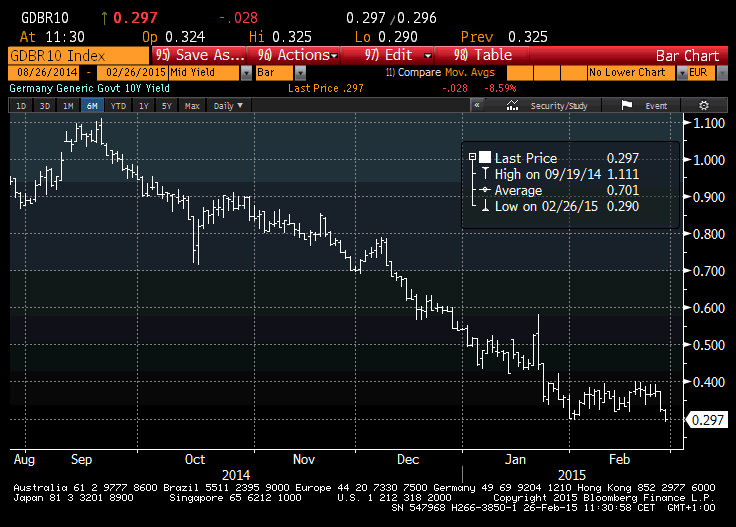Click the Mid Yield field
736x527 pixels.
(x=204, y=73)
